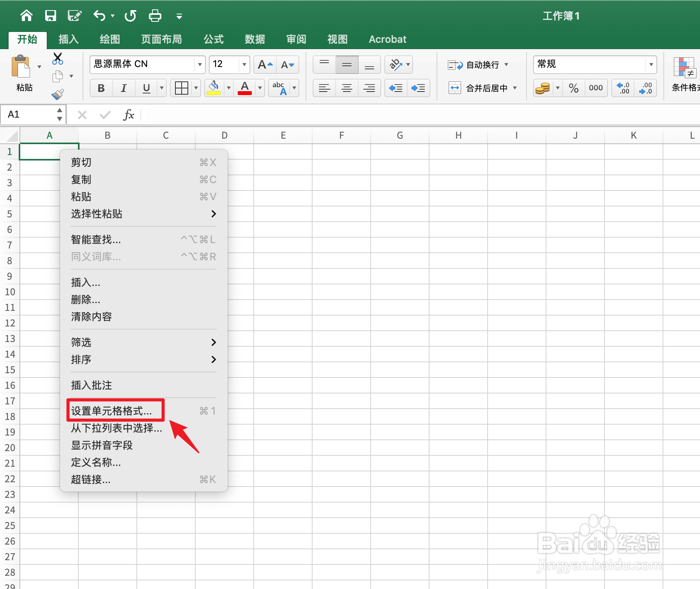This screenshot has height=589, width=700.
Task: Toggle italic formatting
Action: [x=124, y=88]
